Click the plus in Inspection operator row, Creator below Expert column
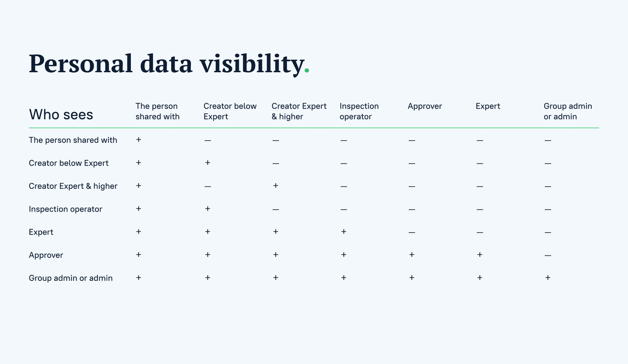 click(x=207, y=209)
